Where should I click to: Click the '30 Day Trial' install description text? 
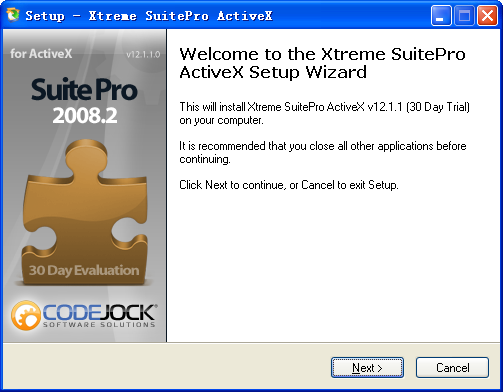324,113
